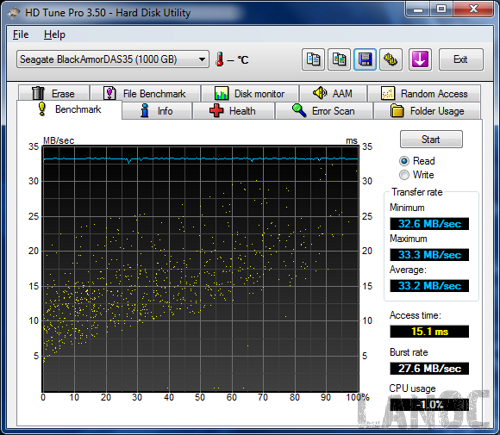
Task: Click the benchmark graph plot area
Action: point(200,269)
